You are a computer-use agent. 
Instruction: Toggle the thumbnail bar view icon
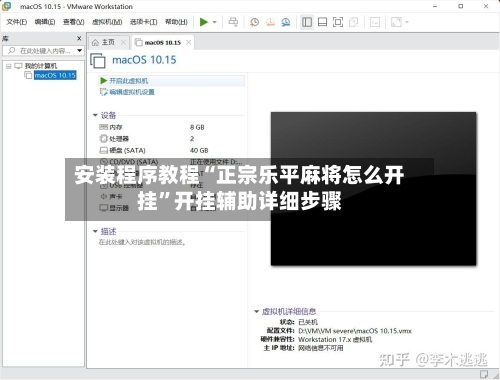322,22
